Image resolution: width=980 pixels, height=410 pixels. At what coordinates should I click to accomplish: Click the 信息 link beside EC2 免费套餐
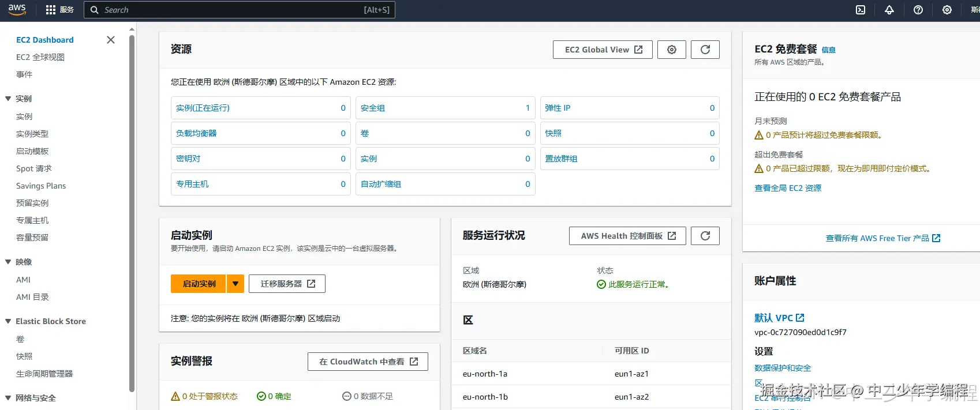click(829, 50)
